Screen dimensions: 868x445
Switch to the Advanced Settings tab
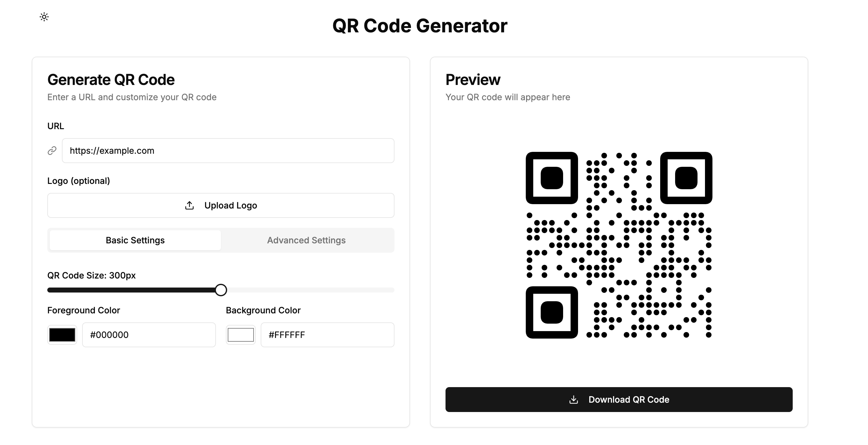coord(306,240)
